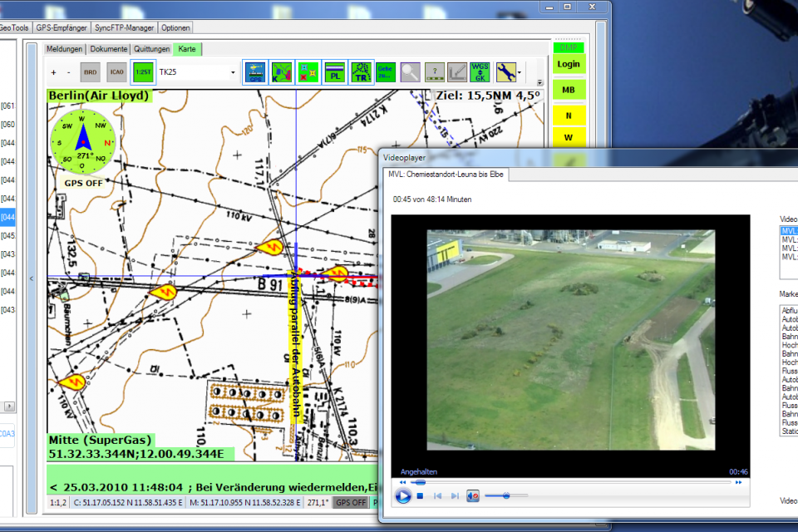798x532 pixels.
Task: Click the GPS helicopter toolbar icon
Action: pos(255,72)
